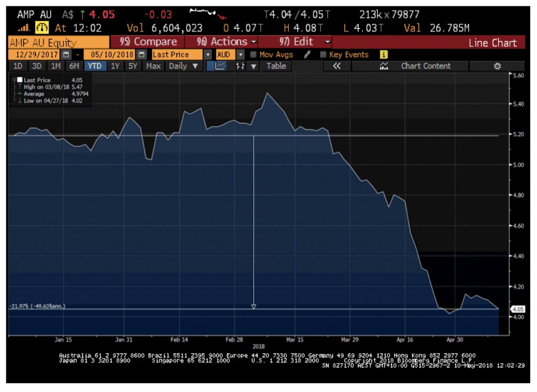Select the line chart type icon
The width and height of the screenshot is (537, 392).
pos(220,66)
